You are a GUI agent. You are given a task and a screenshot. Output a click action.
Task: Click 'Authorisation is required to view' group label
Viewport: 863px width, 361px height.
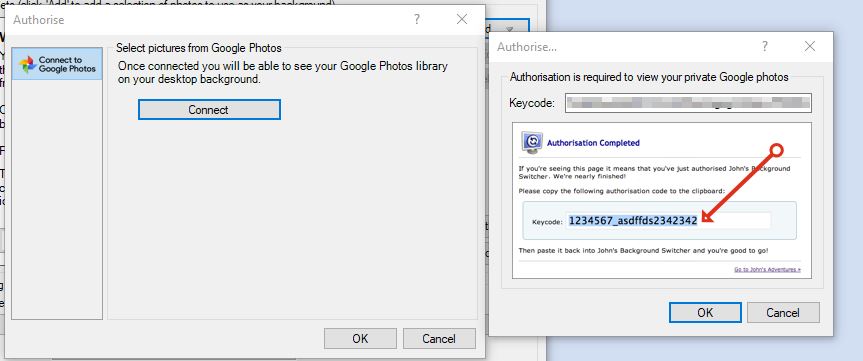(x=649, y=77)
